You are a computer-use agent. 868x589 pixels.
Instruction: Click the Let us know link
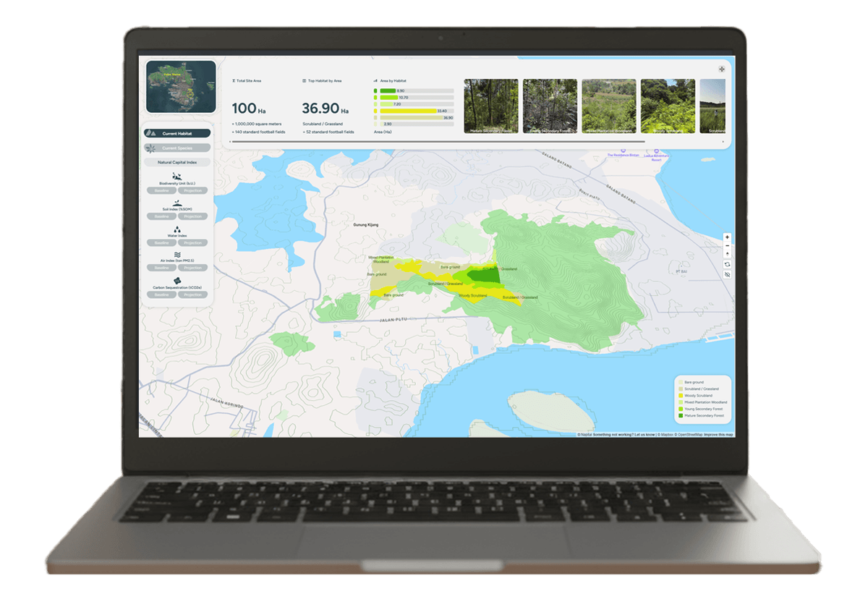coord(644,435)
